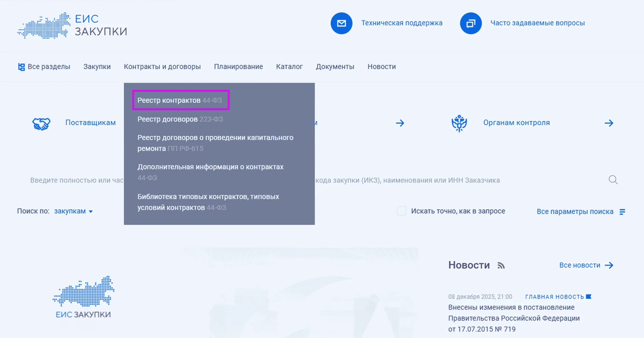The image size is (644, 338).
Task: Click the arrow right of Органам контроля
Action: pos(609,123)
